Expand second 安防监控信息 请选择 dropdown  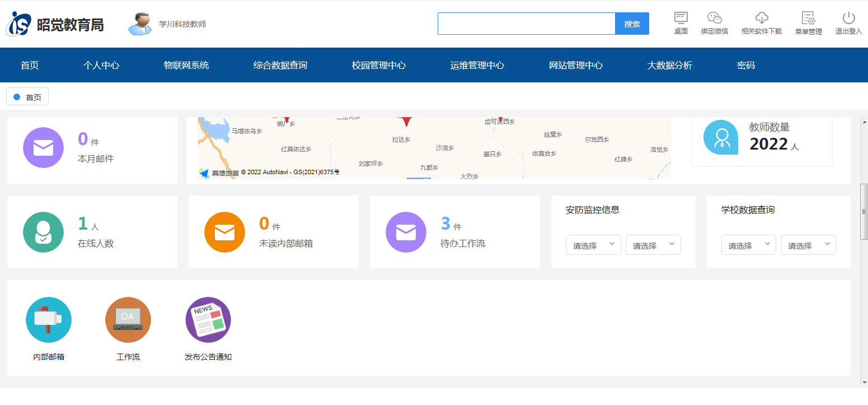(653, 245)
